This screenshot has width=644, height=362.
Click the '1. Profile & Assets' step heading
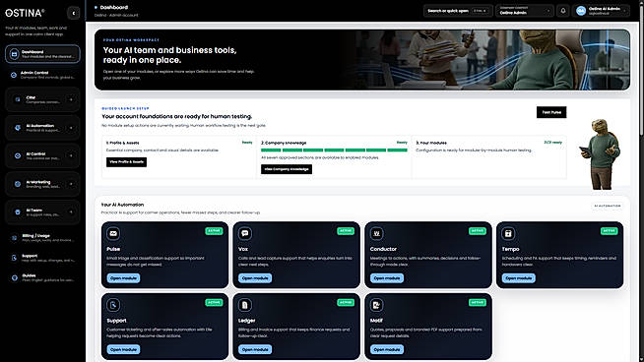[x=122, y=143]
